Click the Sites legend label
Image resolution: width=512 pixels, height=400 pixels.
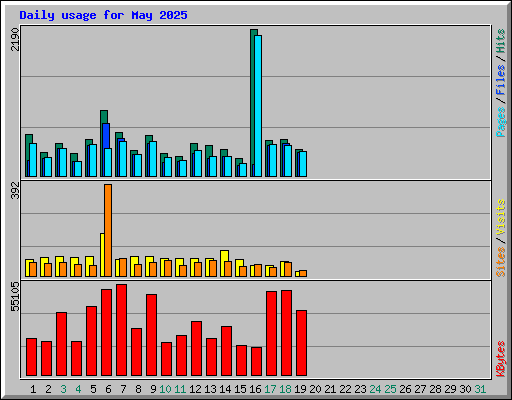(x=500, y=262)
